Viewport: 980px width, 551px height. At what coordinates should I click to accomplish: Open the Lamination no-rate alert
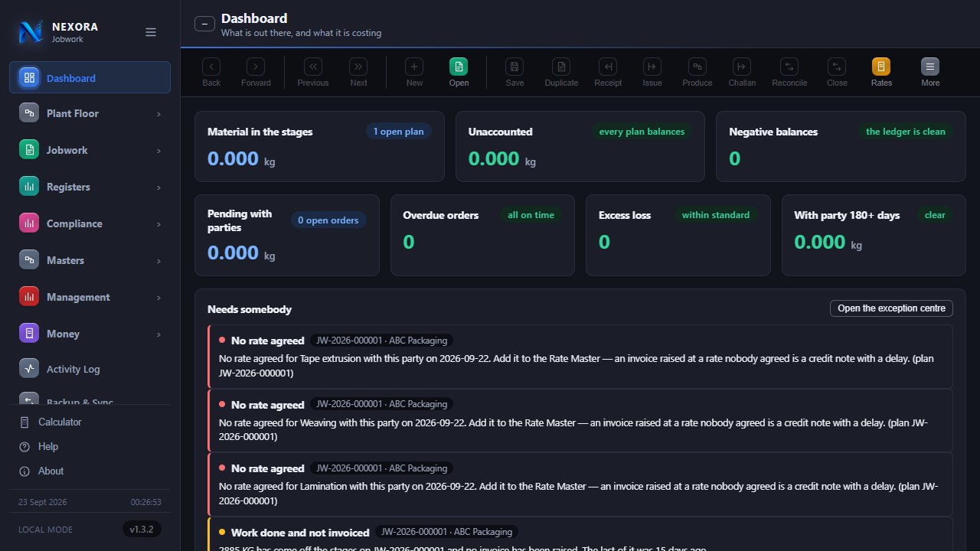tap(580, 484)
